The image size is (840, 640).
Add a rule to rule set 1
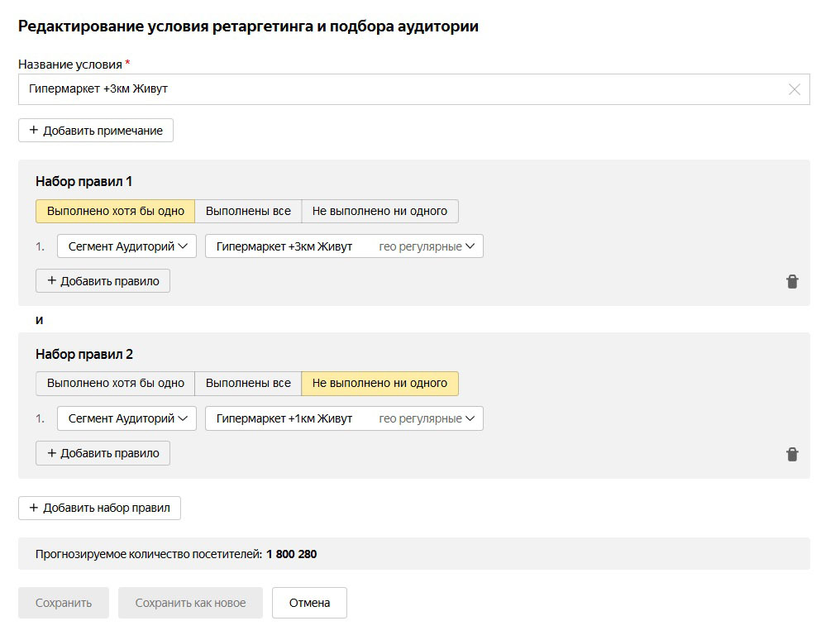(103, 281)
